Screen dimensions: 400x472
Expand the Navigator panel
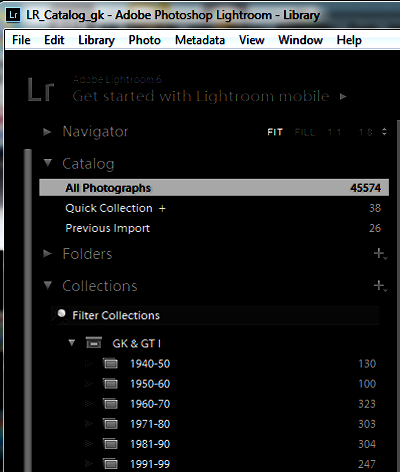[47, 132]
